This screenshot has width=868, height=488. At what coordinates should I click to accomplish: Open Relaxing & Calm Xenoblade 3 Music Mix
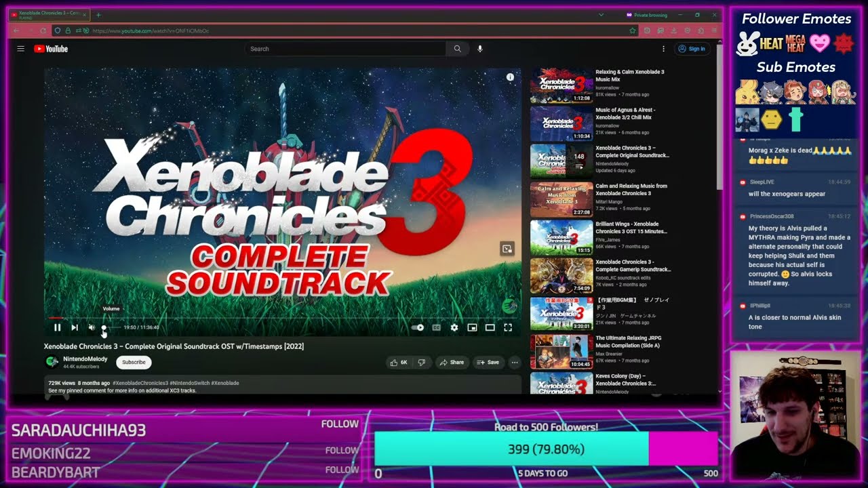[601, 84]
